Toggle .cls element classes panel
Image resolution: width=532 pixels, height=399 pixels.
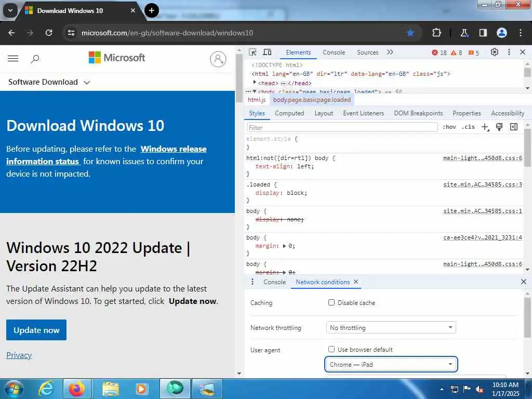(x=468, y=127)
